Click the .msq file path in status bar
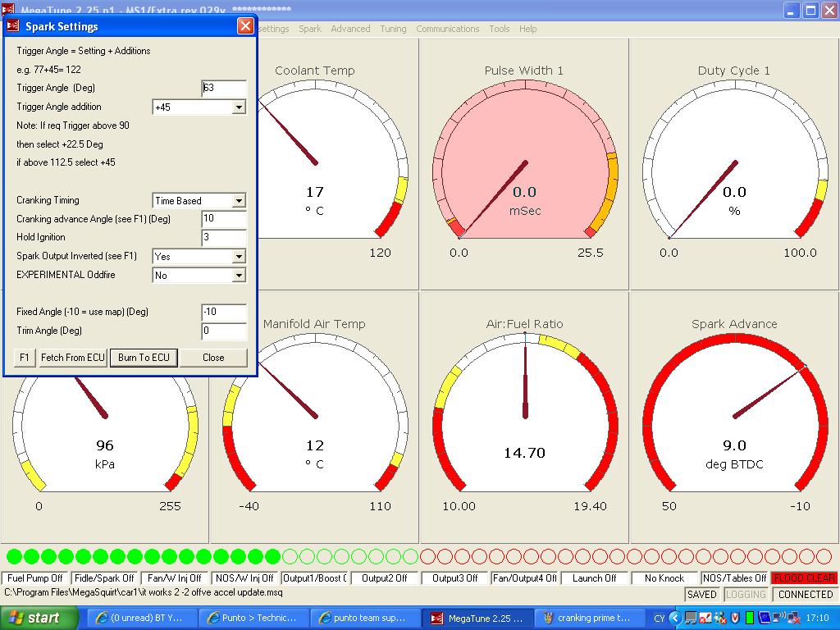 [x=143, y=593]
